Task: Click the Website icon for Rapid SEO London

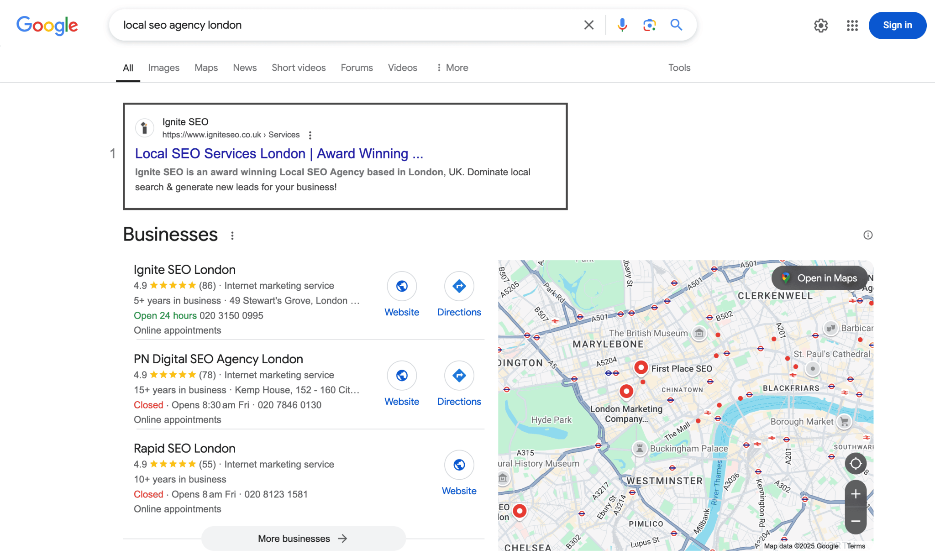Action: point(459,465)
